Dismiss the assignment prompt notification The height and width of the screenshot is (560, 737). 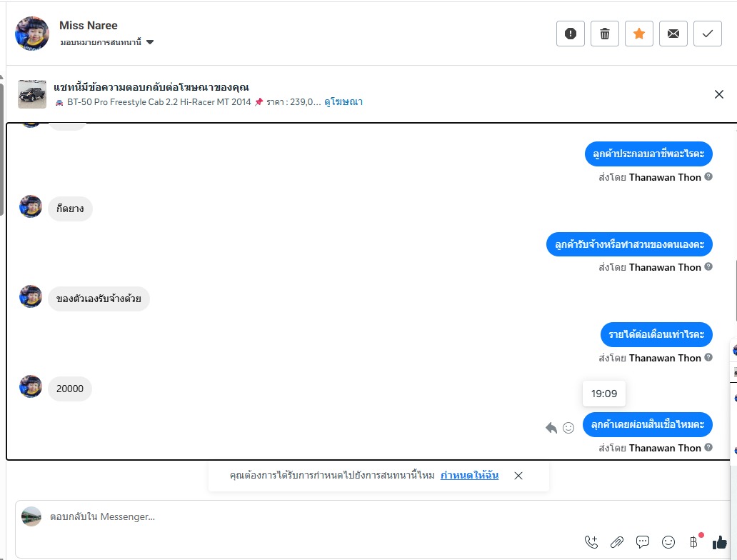click(x=518, y=476)
